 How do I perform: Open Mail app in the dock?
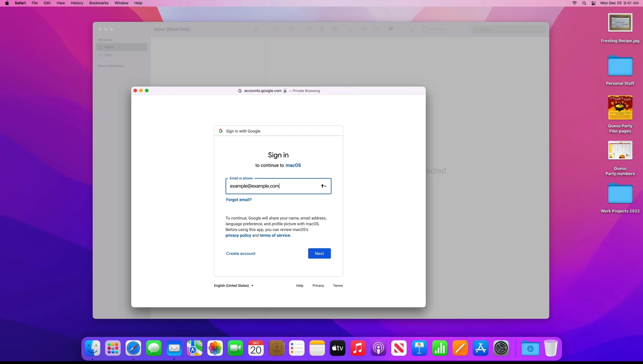[174, 348]
